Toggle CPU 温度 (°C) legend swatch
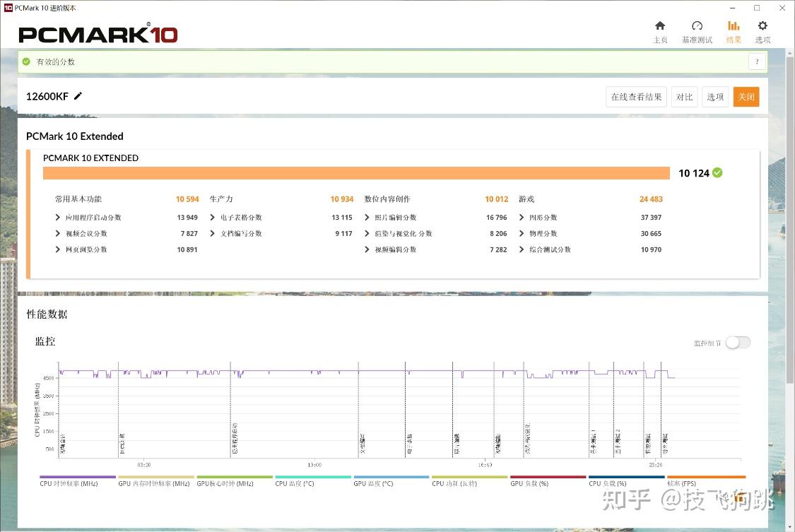Screen dimensions: 795x532 pyautogui.click(x=313, y=477)
